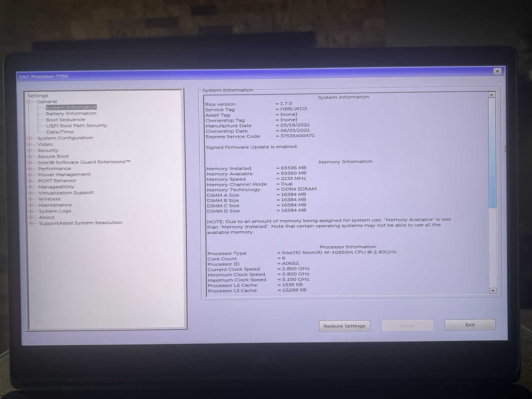Expand the Video settings node
This screenshot has height=399, width=532.
[29, 144]
